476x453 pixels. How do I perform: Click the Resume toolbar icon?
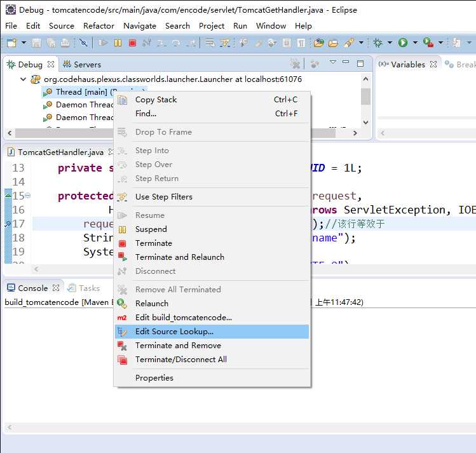[103, 43]
